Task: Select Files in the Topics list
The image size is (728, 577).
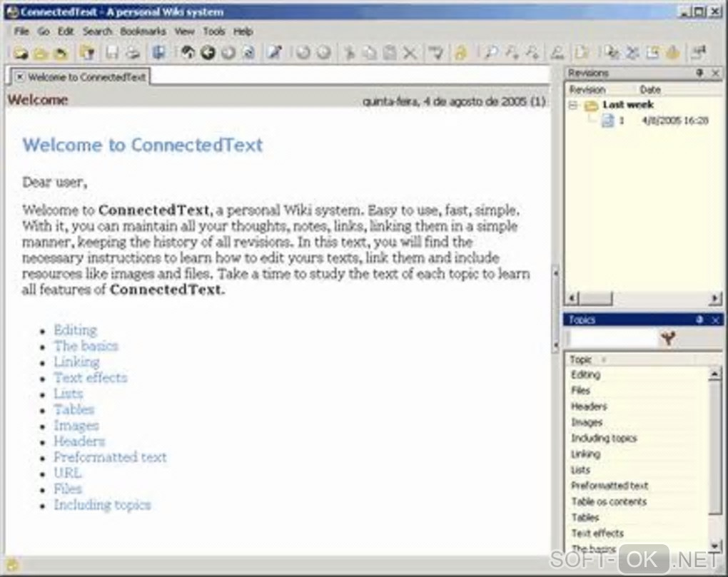Action: (580, 391)
